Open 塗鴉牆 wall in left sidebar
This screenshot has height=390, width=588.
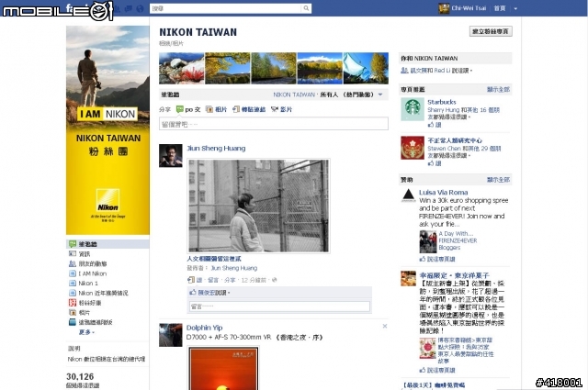[107, 244]
